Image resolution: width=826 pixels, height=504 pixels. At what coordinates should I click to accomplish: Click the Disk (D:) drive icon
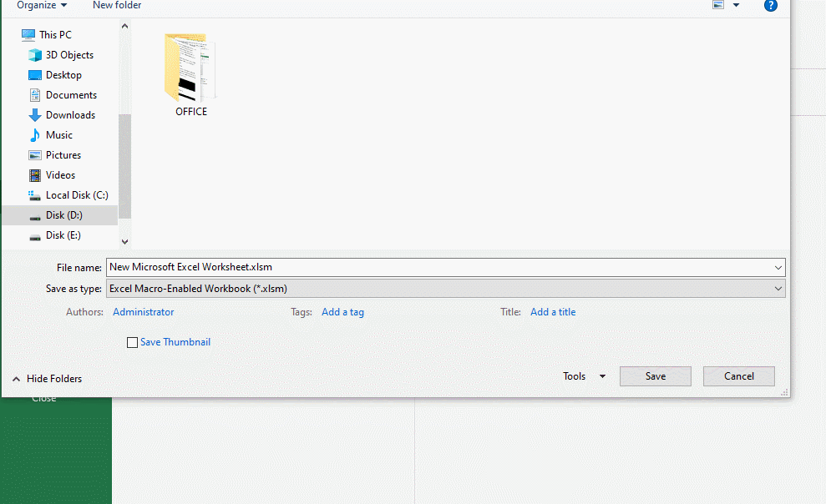[x=35, y=216]
